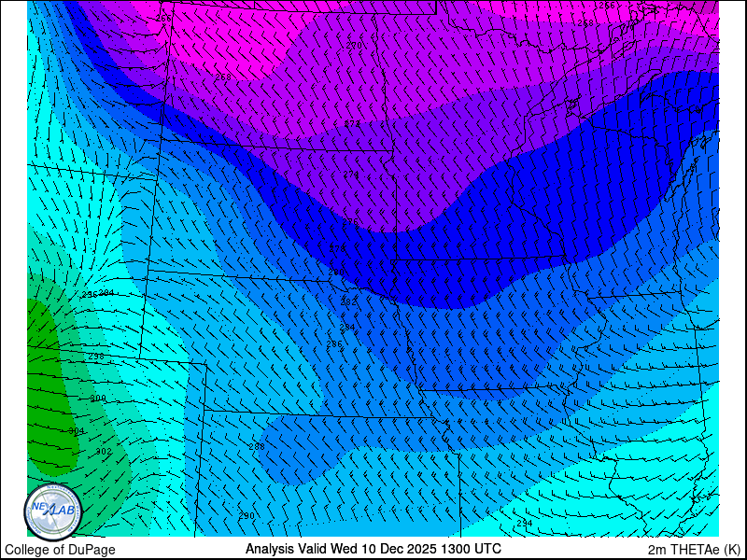747x560 pixels.
Task: Click the Analysis Valid Wed 10 Dec 2025 timestamp
Action: pos(373,549)
